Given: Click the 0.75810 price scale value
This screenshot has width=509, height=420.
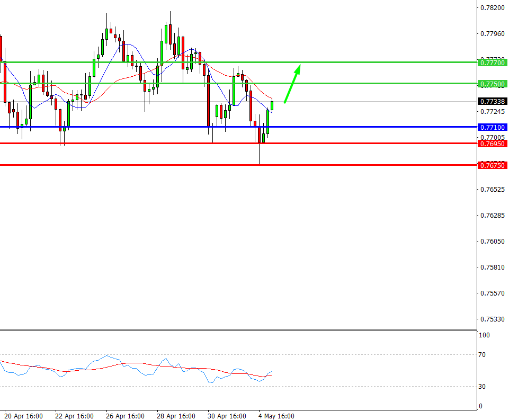Looking at the screenshot, I should (x=493, y=267).
